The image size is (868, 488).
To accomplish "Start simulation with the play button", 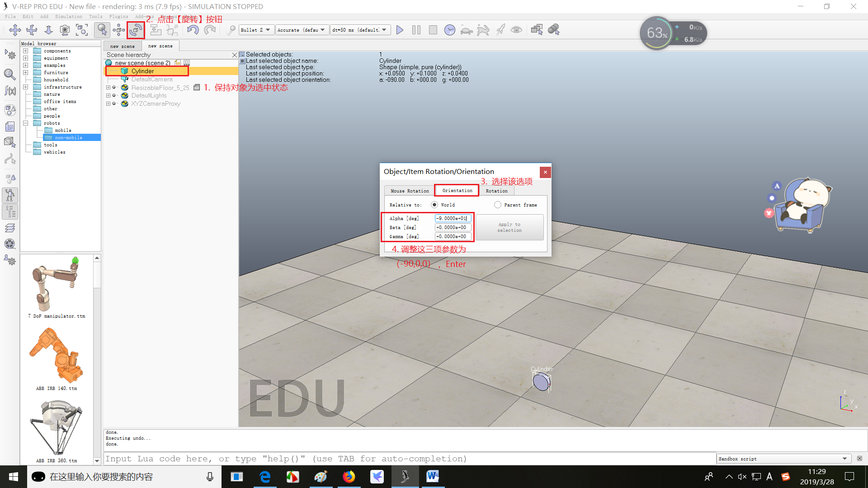I will coord(400,30).
